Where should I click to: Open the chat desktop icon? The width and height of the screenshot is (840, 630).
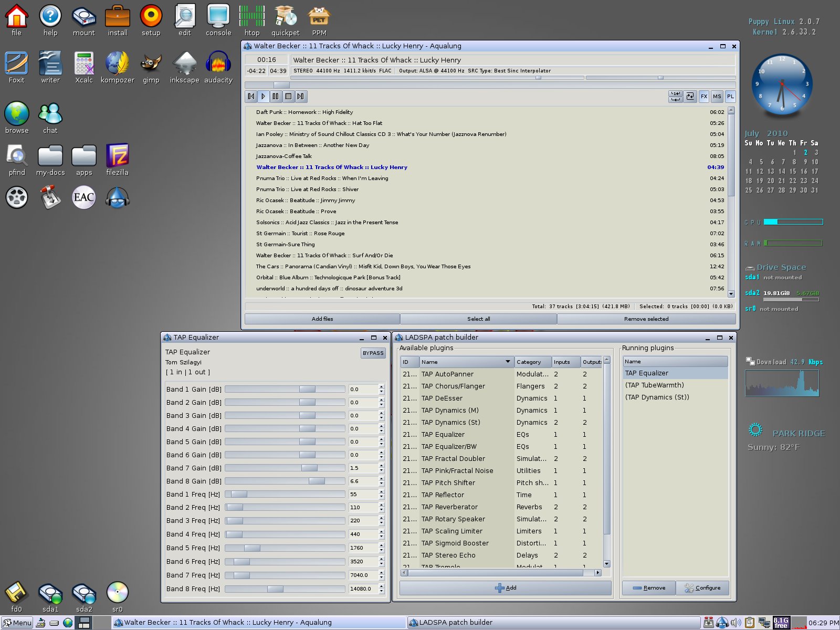(50, 118)
